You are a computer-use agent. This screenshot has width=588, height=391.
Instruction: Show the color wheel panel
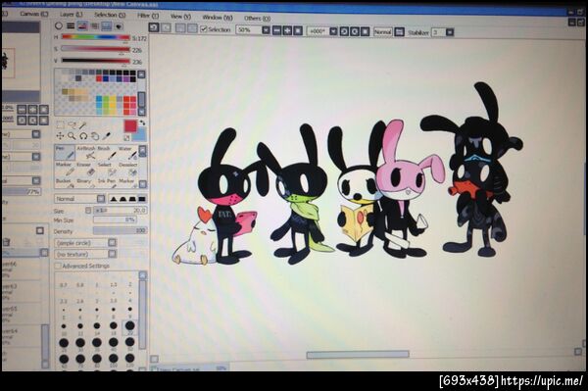pos(59,25)
